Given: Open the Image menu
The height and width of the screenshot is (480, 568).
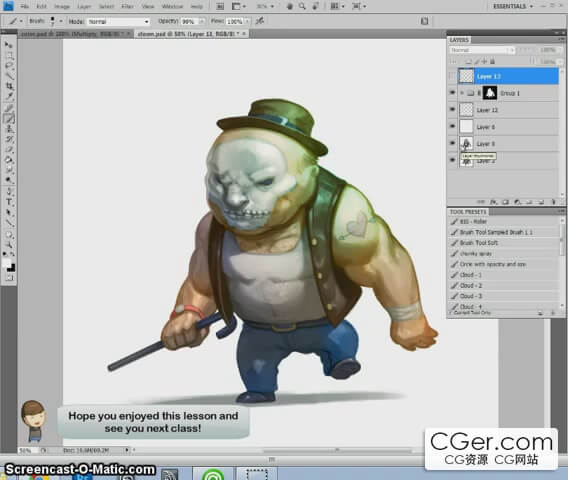Looking at the screenshot, I should pyautogui.click(x=62, y=6).
